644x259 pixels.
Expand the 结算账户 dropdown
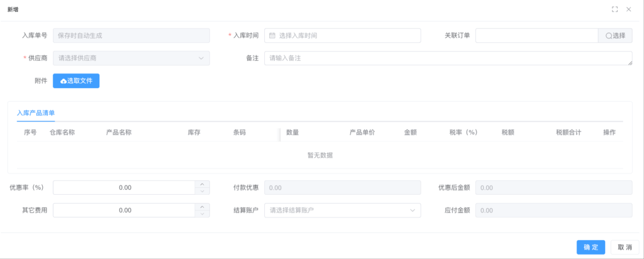[x=342, y=210]
